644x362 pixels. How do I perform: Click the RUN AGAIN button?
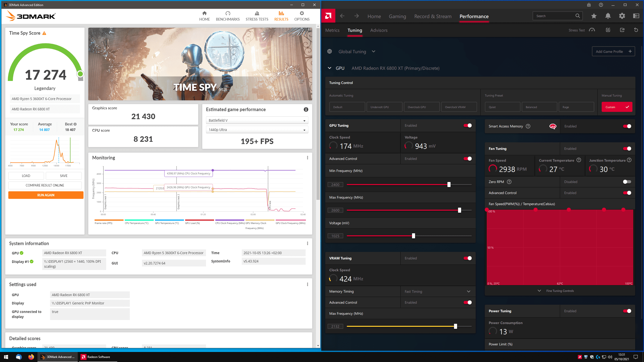(46, 195)
